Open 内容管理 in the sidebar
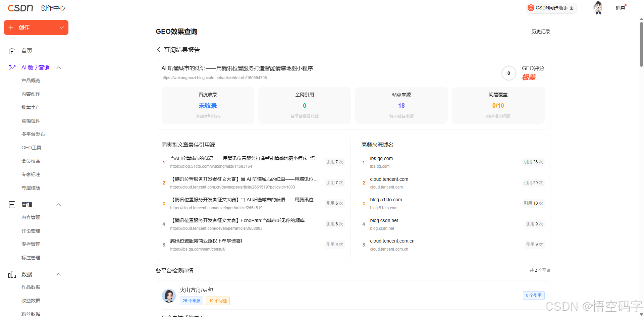Viewport: 644px width, 317px height. click(31, 217)
